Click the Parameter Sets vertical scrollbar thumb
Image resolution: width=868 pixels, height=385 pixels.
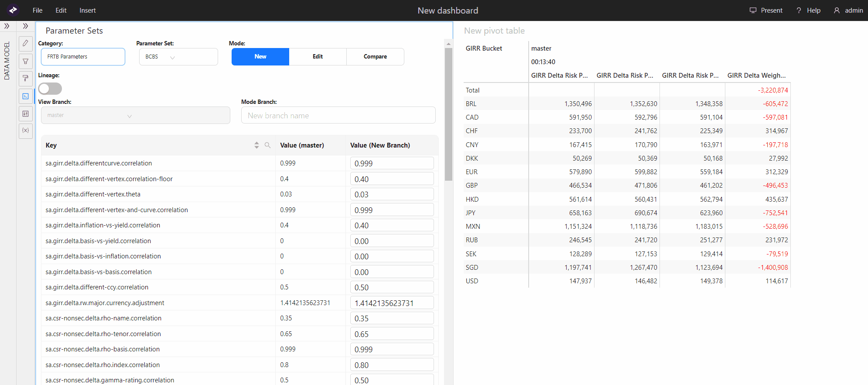pos(448,114)
